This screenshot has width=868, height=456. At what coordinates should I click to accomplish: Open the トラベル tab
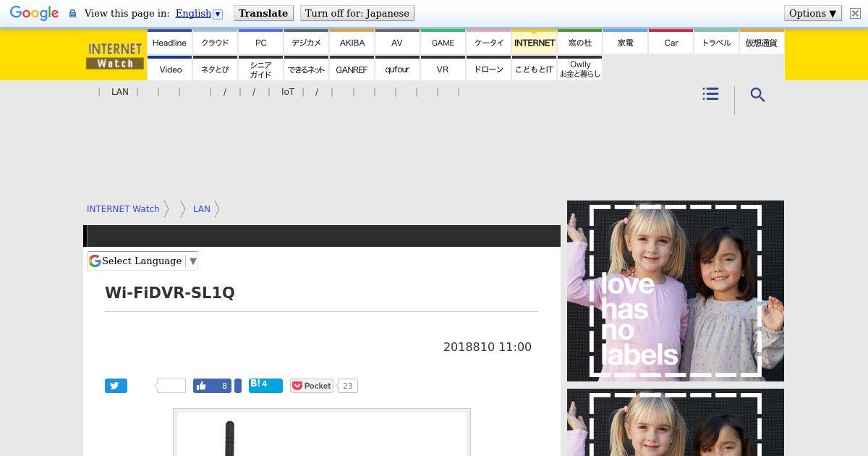click(x=716, y=42)
